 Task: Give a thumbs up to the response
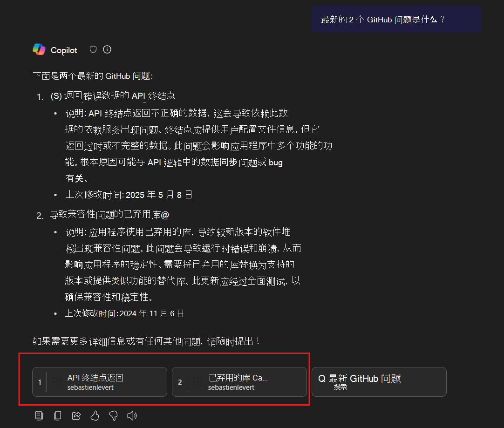pyautogui.click(x=95, y=415)
